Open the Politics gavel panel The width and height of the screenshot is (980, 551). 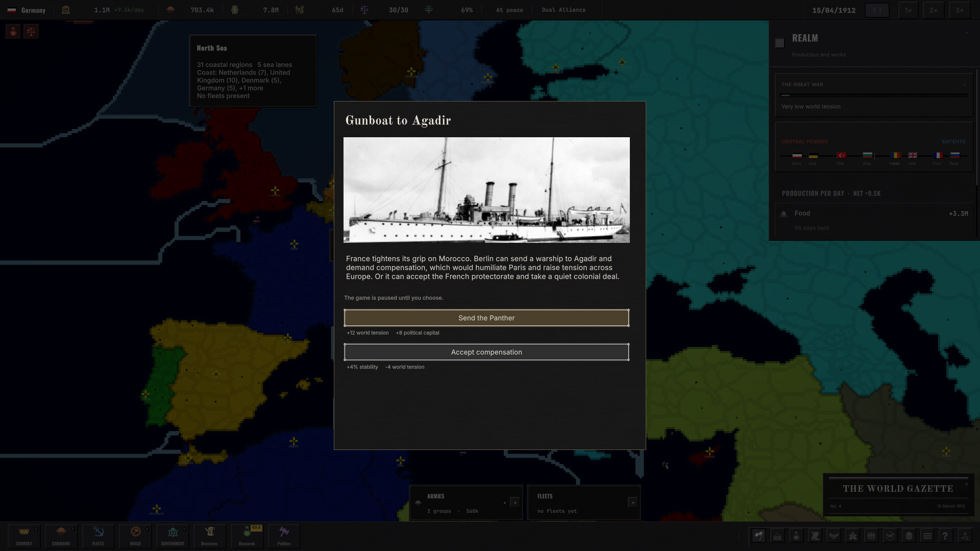[284, 536]
